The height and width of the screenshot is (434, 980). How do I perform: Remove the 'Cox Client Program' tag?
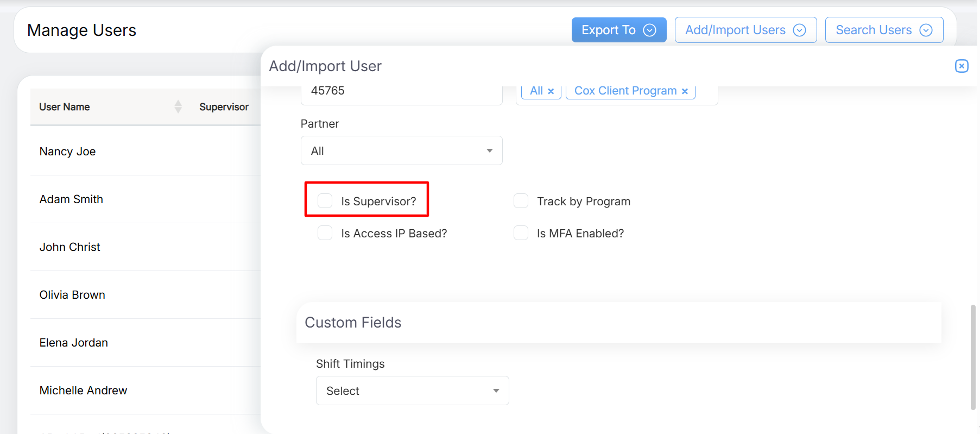pyautogui.click(x=685, y=91)
